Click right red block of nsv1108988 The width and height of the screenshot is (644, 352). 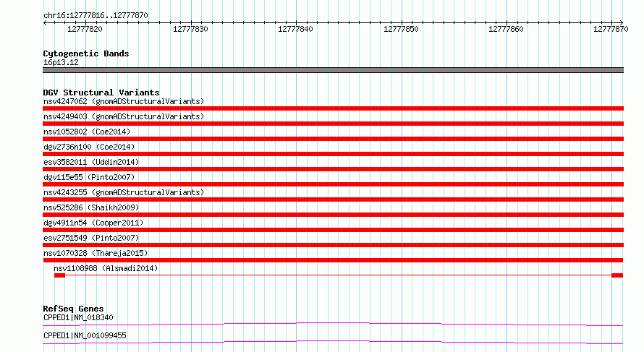(617, 275)
